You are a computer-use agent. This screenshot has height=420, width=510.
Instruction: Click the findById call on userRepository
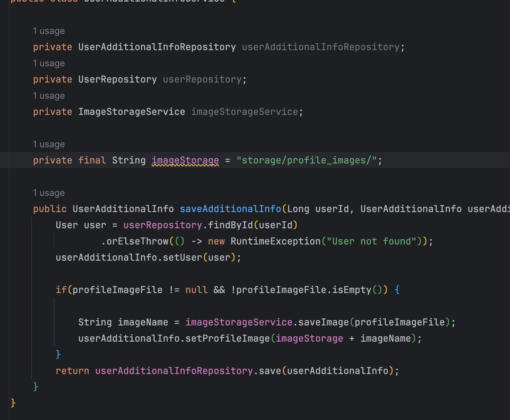tap(230, 225)
